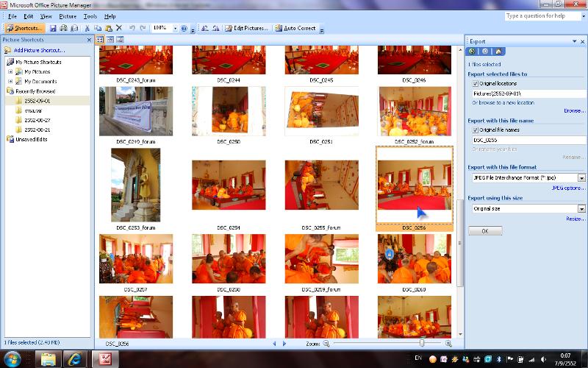Click the Type a question for help box
Screen dimensions: 588x368
click(542, 15)
